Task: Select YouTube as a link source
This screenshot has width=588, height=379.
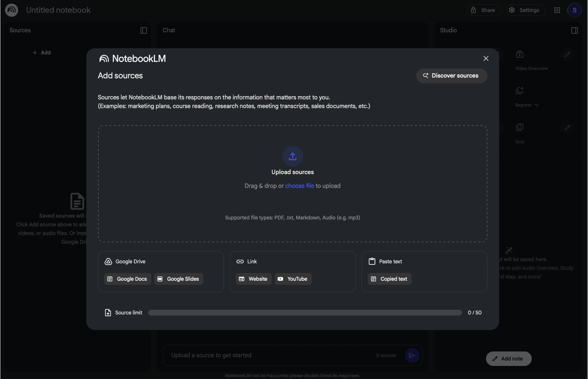Action: point(293,279)
